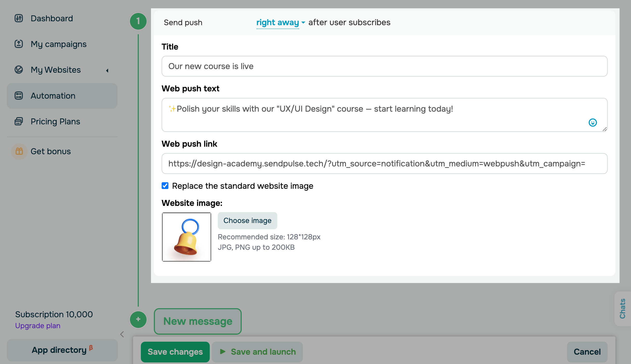Click into the Web push link field
This screenshot has height=364, width=631.
[384, 164]
